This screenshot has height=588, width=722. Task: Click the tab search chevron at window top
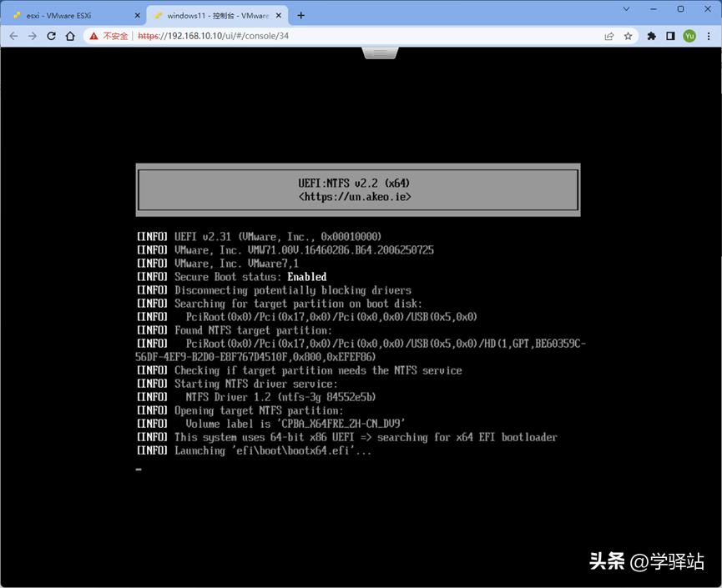tap(626, 9)
